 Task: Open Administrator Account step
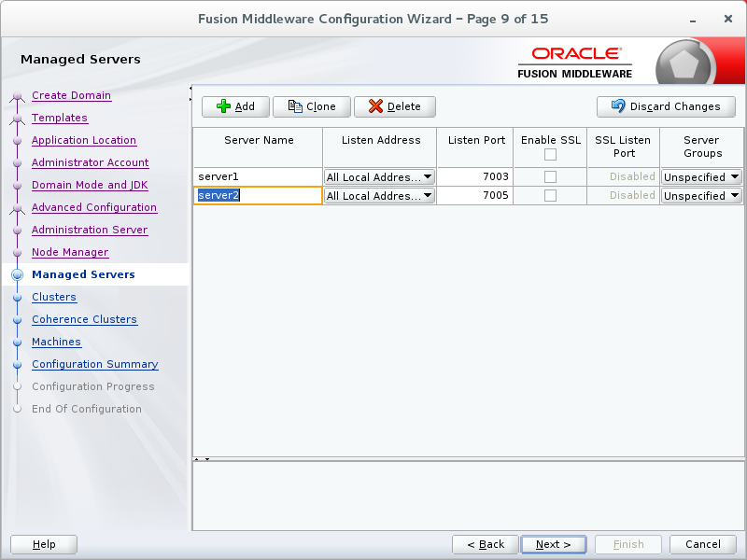pos(90,162)
